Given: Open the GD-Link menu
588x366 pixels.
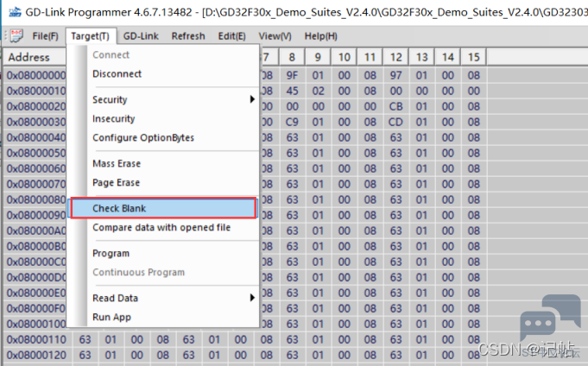Looking at the screenshot, I should 141,36.
